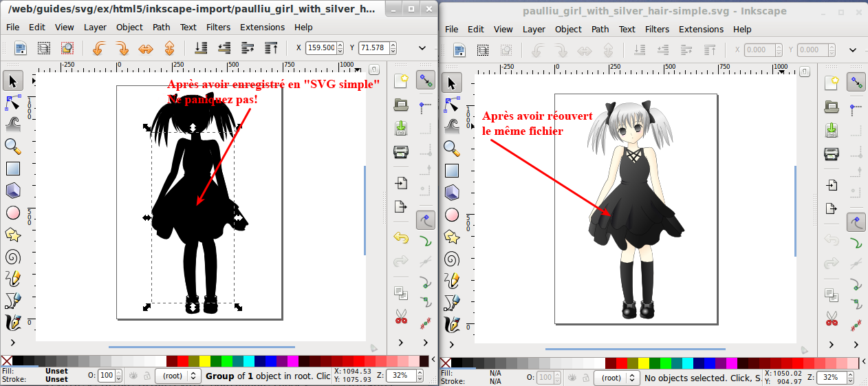Select the Node edit tool in left window
Image resolution: width=868 pixels, height=386 pixels.
point(12,103)
